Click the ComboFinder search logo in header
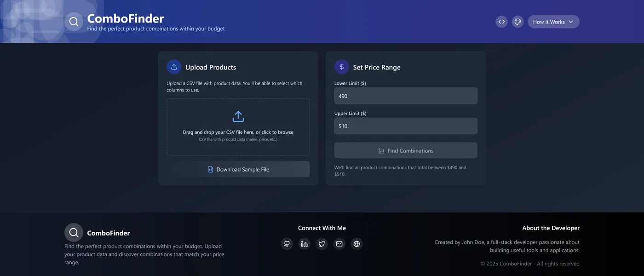This screenshot has width=644, height=276. (x=74, y=22)
